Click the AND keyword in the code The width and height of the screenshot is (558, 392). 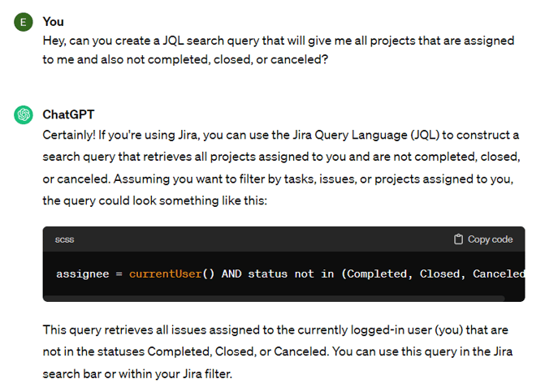[231, 274]
